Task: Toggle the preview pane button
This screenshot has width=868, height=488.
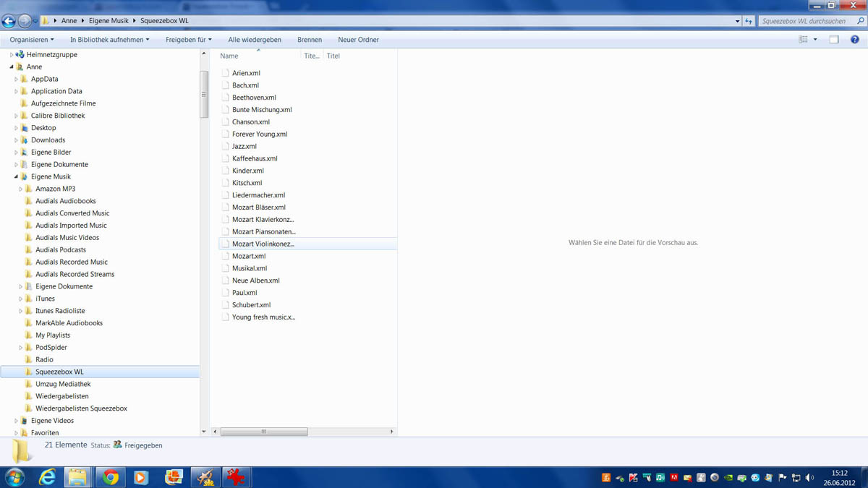Action: (x=834, y=40)
